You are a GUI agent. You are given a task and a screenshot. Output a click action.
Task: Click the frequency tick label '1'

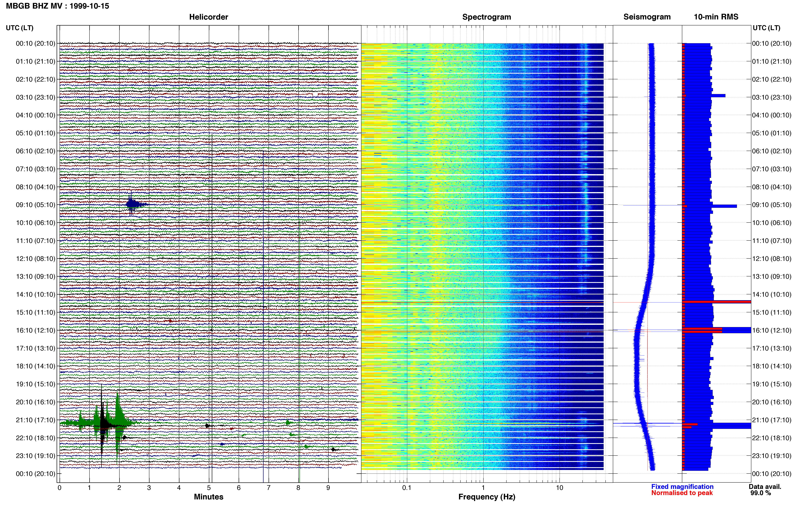point(483,488)
